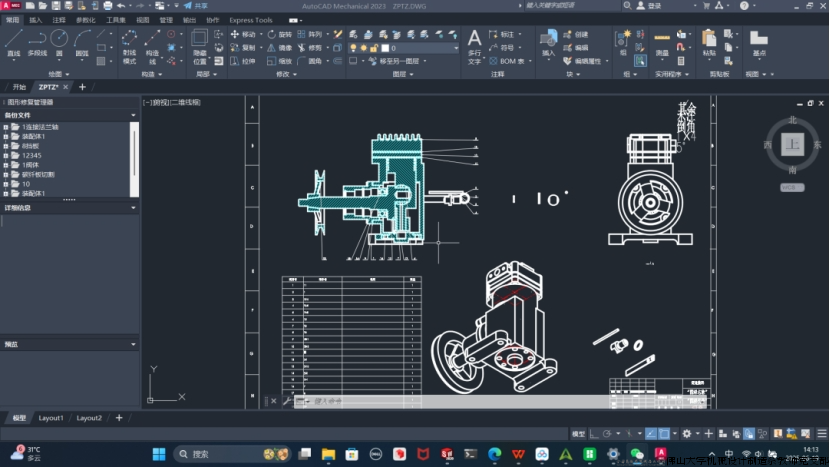Choose the Polyline (多段线) tool
This screenshot has width=830, height=467.
[37, 40]
